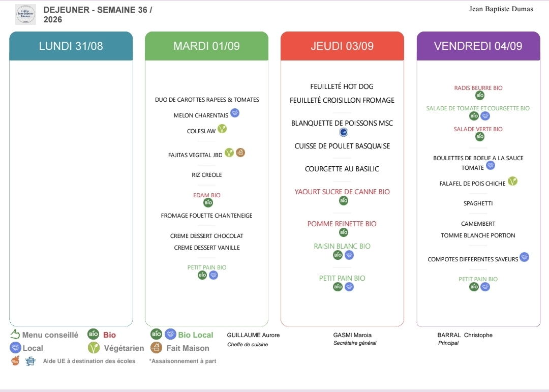Click the GASMI Maroia name
This screenshot has height=392, width=549.
[x=352, y=335]
